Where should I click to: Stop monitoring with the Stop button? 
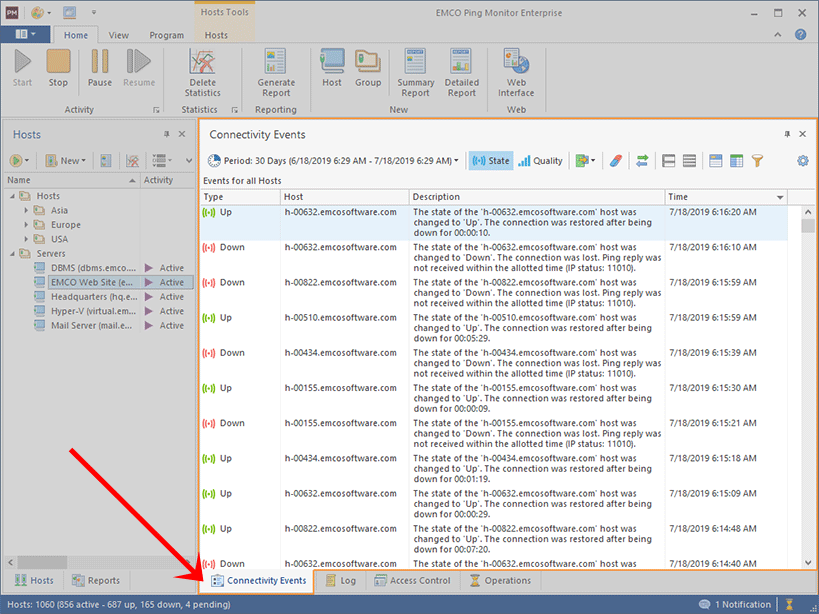point(58,68)
